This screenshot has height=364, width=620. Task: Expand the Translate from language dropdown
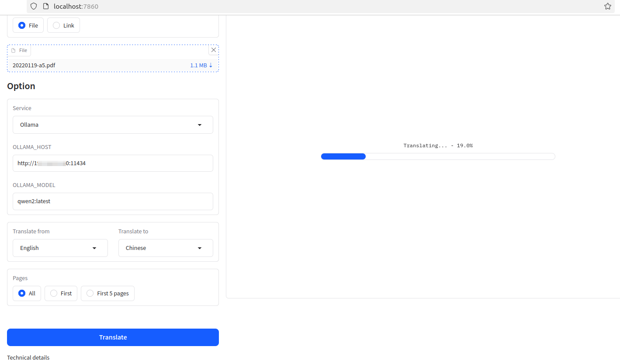pyautogui.click(x=60, y=248)
